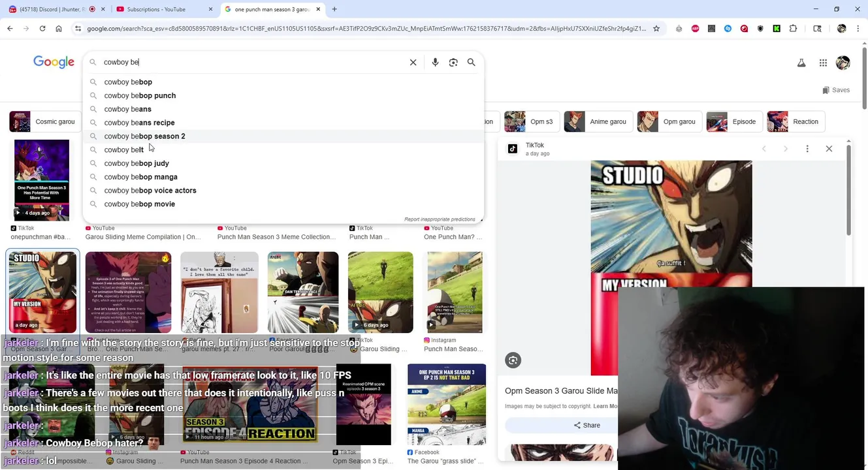Click the blue magnifier search button

[471, 62]
